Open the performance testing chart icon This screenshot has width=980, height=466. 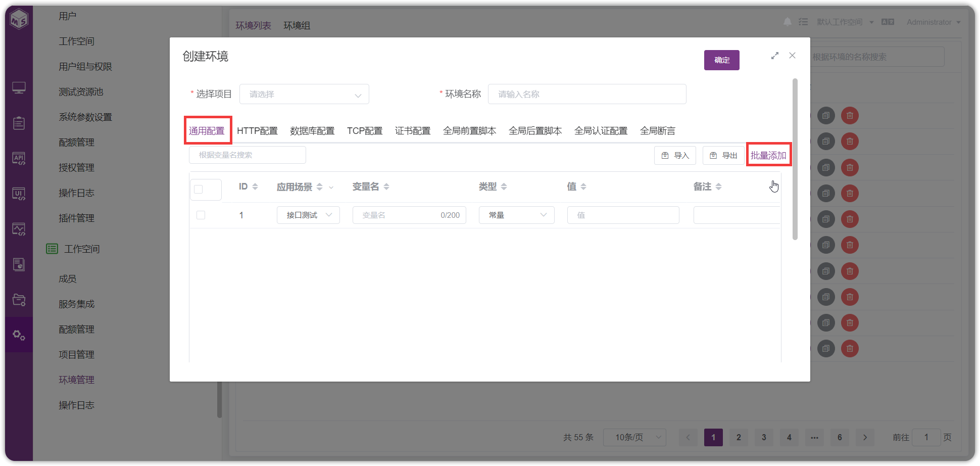[x=19, y=229]
